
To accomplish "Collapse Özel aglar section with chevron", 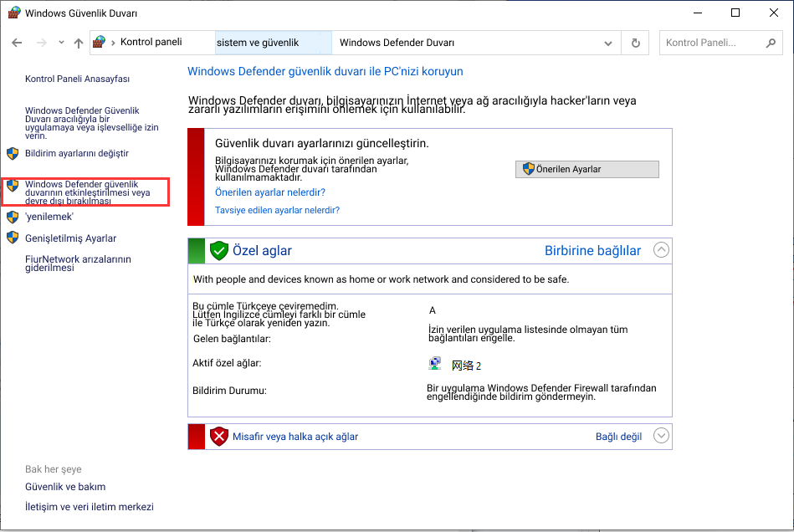I will click(661, 249).
